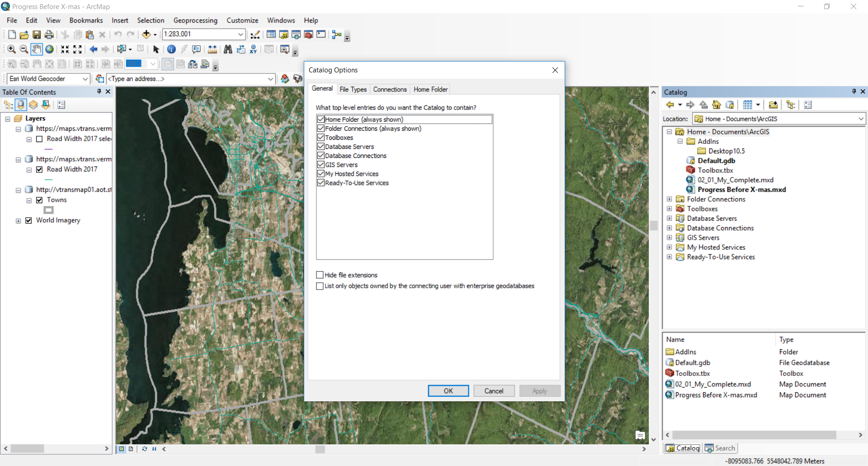Open the Find binoculars tool
Viewport: 868px width, 466px height.
pyautogui.click(x=228, y=49)
